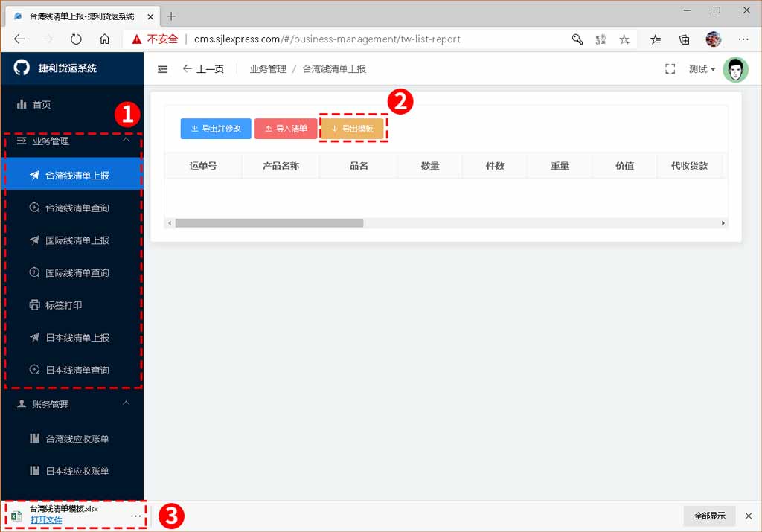
Task: Click the 件数 column header
Action: (x=495, y=166)
